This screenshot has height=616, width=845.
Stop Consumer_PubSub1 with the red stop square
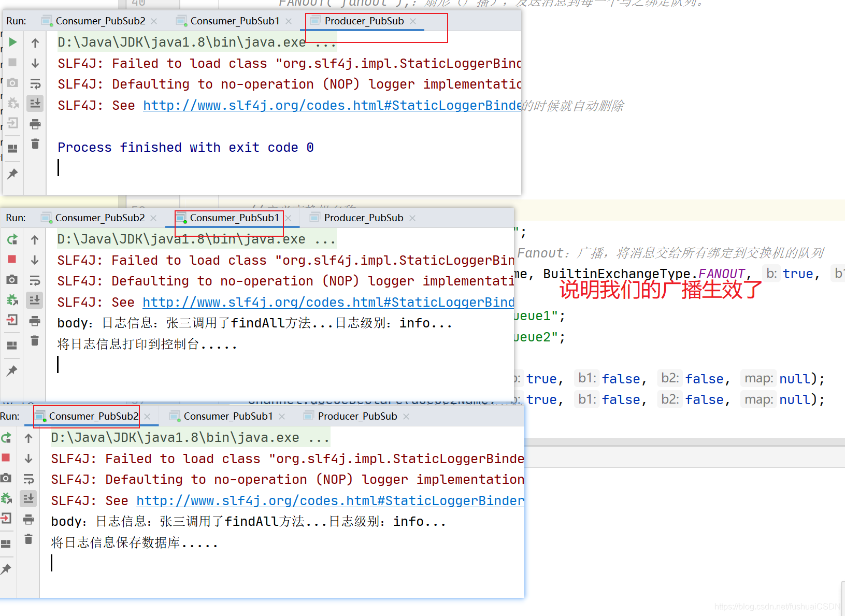tap(12, 259)
